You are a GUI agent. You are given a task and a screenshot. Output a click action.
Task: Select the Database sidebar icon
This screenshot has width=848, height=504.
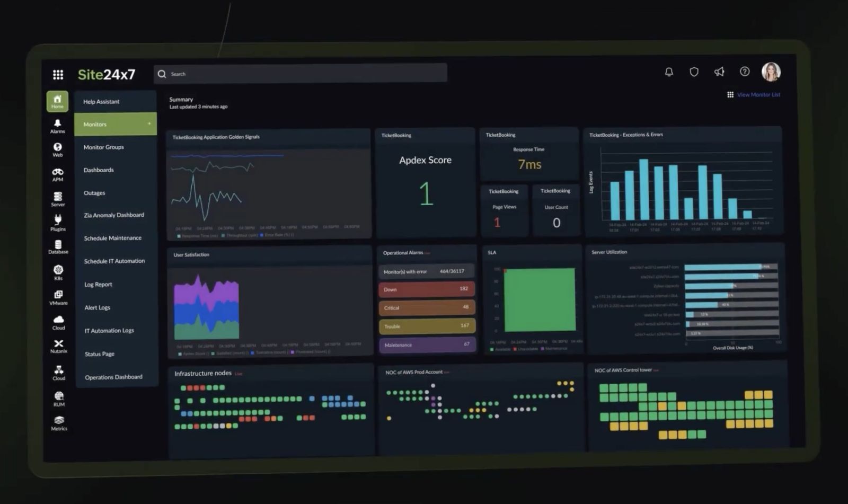(x=58, y=247)
